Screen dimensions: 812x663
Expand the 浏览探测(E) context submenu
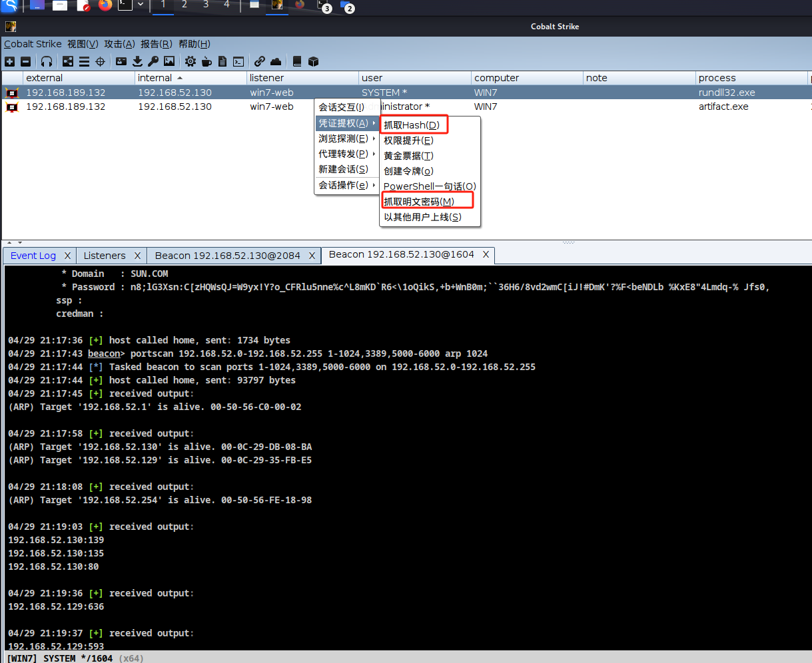click(x=346, y=138)
